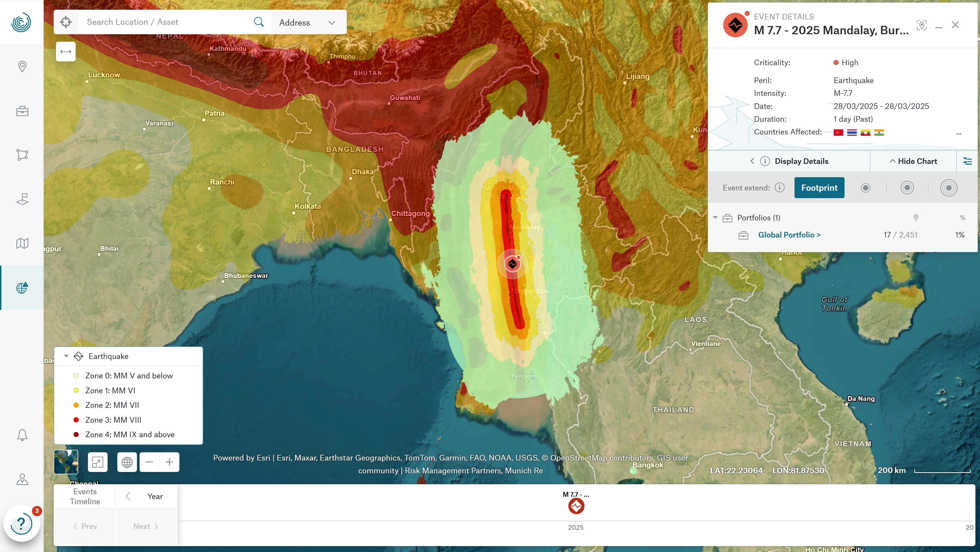
Task: Open the location pin sidebar icon
Action: point(22,67)
